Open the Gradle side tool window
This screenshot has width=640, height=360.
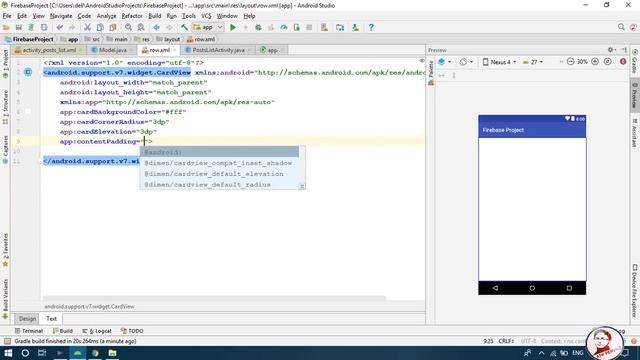coord(635,61)
